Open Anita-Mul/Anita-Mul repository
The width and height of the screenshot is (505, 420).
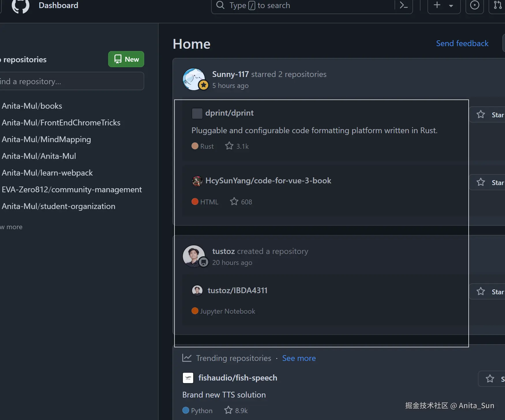coord(39,156)
